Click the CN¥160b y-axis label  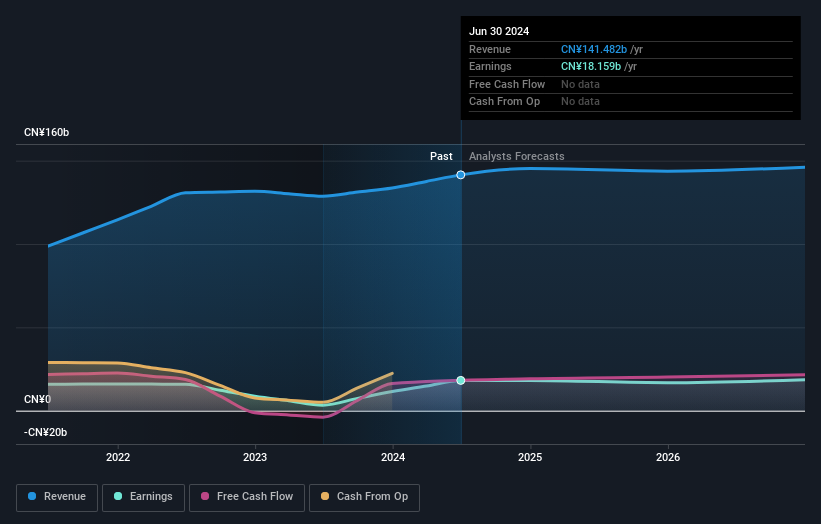point(47,132)
